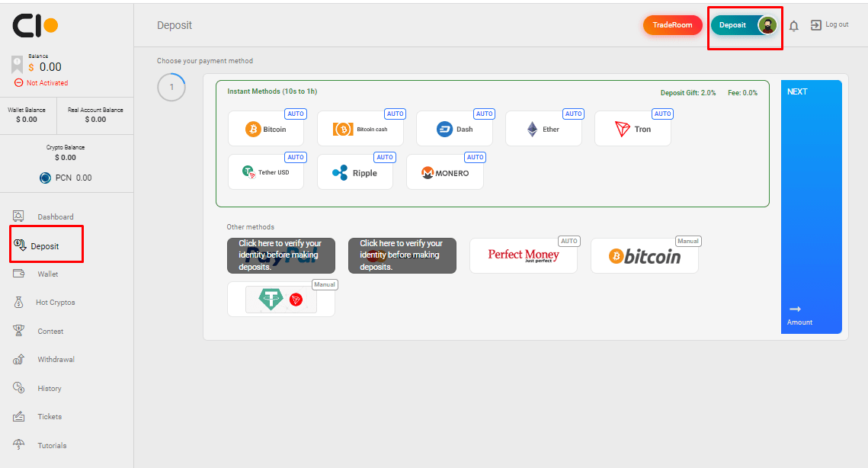Select manual Tether Tron method
This screenshot has height=468, width=868.
(x=281, y=299)
